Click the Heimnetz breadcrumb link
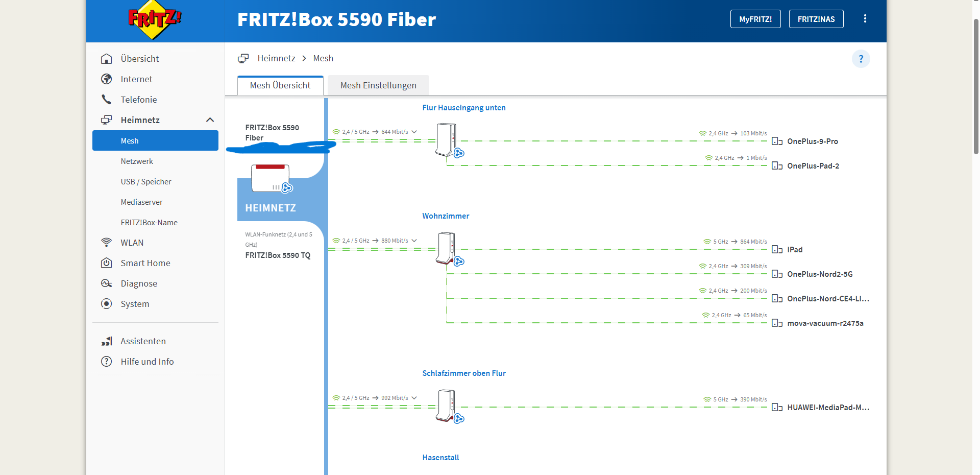980x475 pixels. (x=276, y=58)
